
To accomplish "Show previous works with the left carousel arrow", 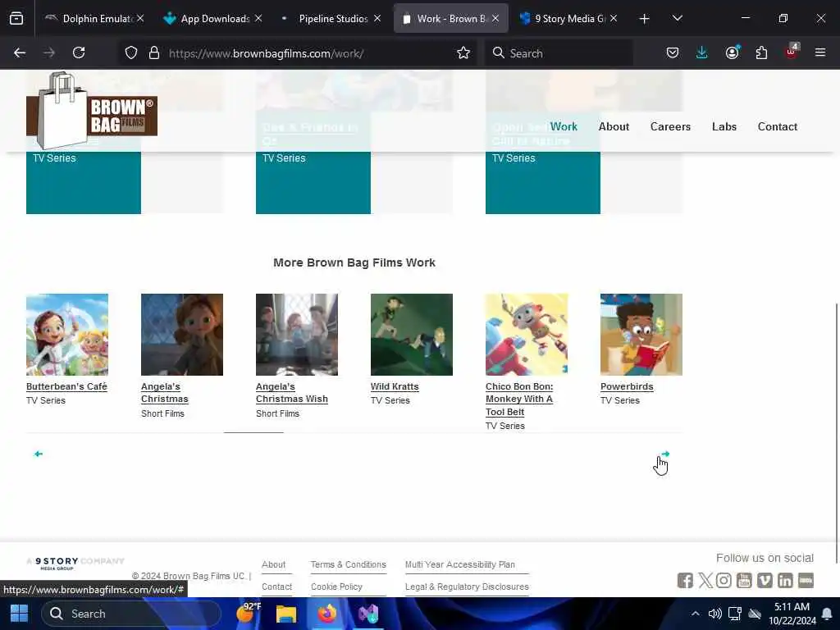I will point(38,454).
